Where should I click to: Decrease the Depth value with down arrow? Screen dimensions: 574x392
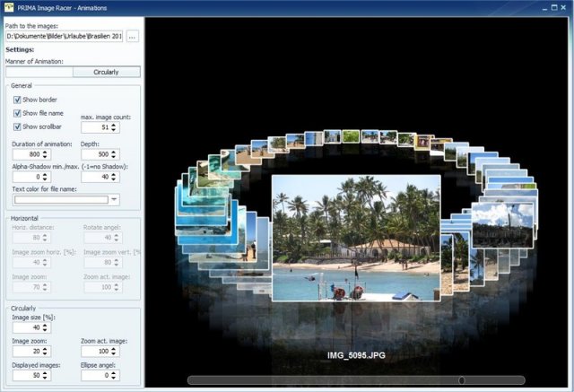(x=114, y=157)
